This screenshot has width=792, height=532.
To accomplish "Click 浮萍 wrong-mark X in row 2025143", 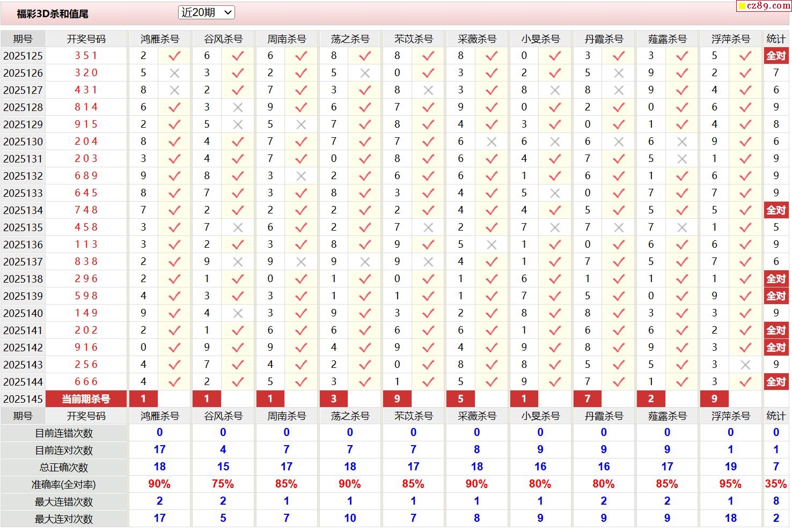I will (745, 365).
